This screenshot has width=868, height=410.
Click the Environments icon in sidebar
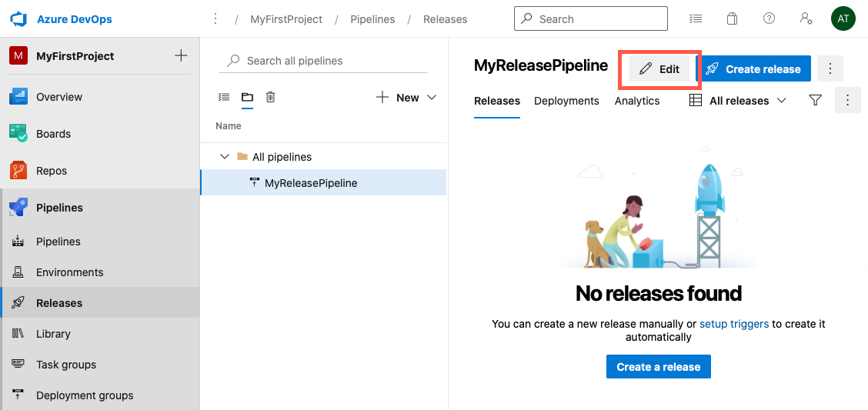18,272
